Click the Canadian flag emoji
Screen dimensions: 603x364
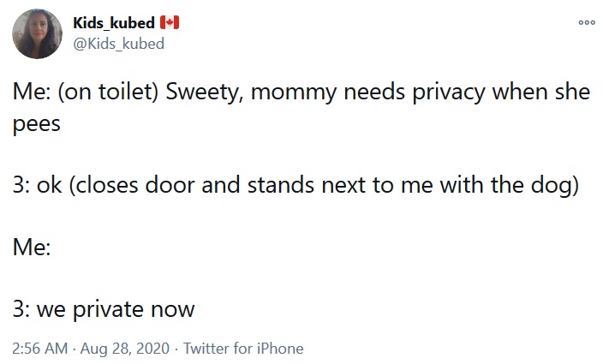pyautogui.click(x=169, y=23)
